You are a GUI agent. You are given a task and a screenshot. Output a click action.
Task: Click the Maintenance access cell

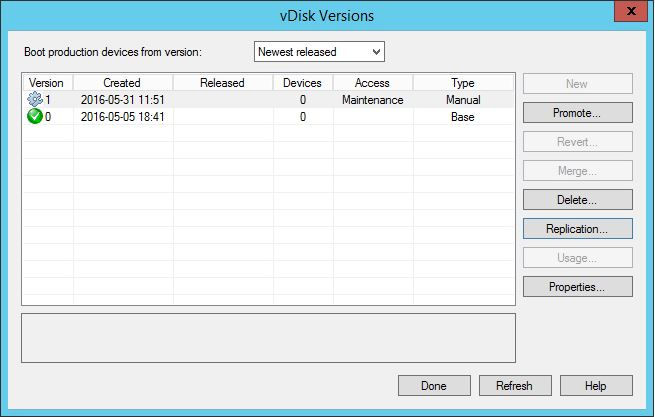point(373,100)
